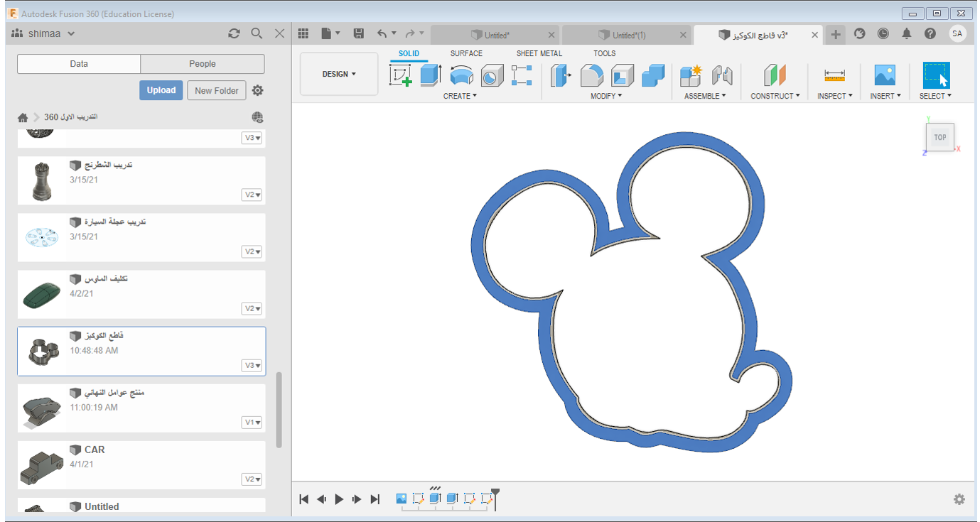The image size is (980, 522).
Task: Expand the ASSEMBLE menu
Action: pos(705,96)
